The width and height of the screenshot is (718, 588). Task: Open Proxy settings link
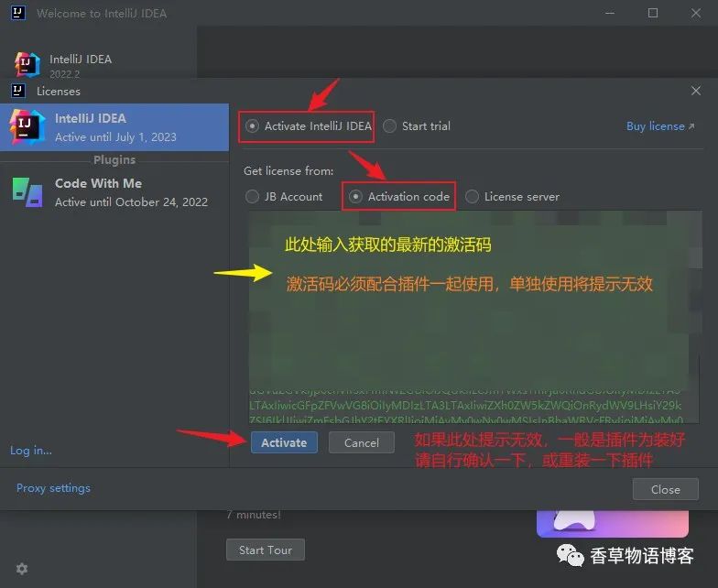53,487
